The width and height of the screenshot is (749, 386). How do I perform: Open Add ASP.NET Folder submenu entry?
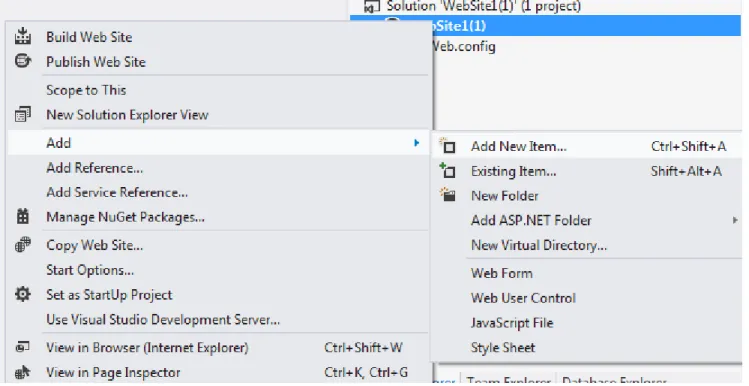click(531, 221)
